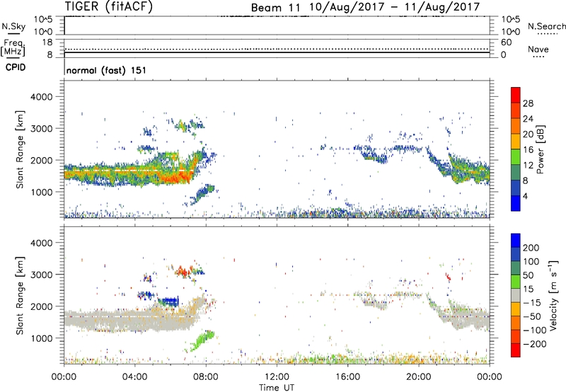Click the 28 tick on power colorbar

point(528,103)
